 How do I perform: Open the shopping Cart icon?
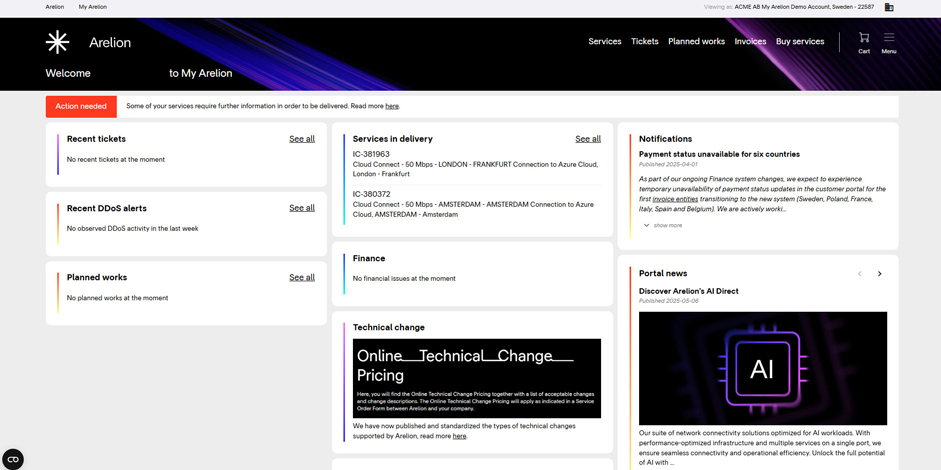pos(864,38)
